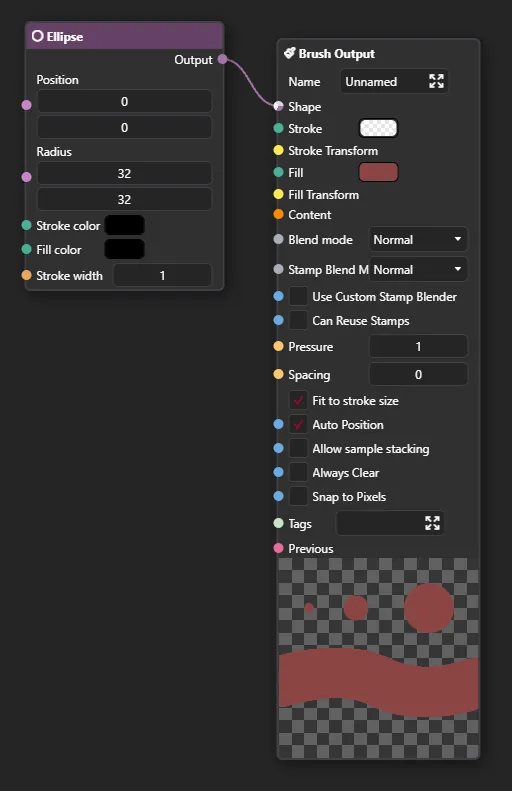Uncheck Auto Position checkbox
The image size is (512, 791).
[298, 424]
